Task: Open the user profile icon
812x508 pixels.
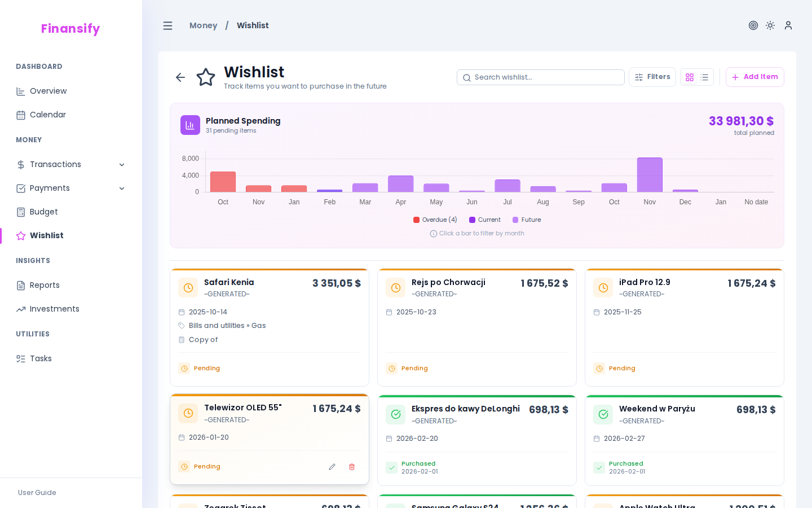Action: tap(788, 25)
